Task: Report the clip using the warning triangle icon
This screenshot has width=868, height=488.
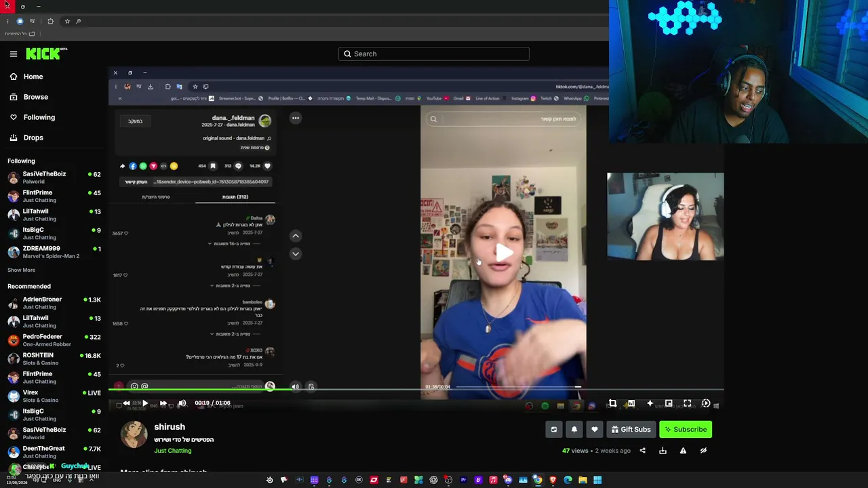Action: click(x=683, y=451)
